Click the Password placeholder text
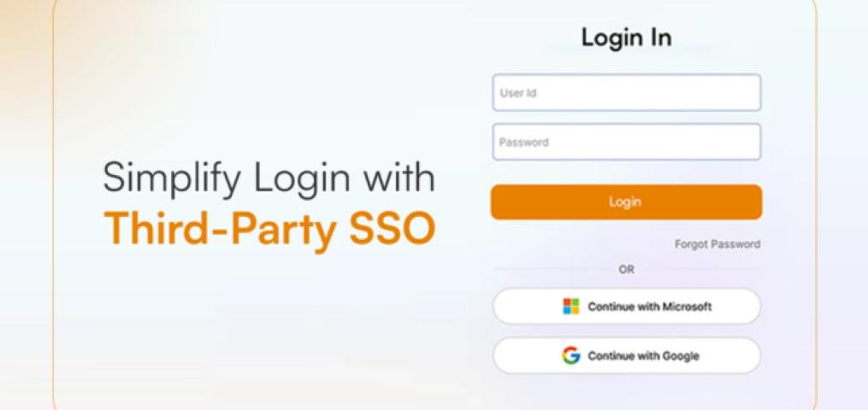Viewport: 868px width, 410px height. point(523,142)
